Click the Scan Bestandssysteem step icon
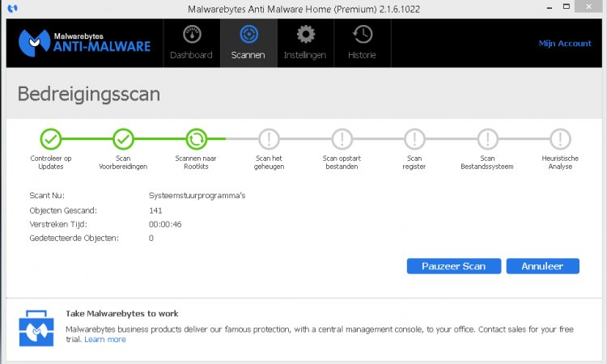The width and height of the screenshot is (607, 364). [487, 139]
